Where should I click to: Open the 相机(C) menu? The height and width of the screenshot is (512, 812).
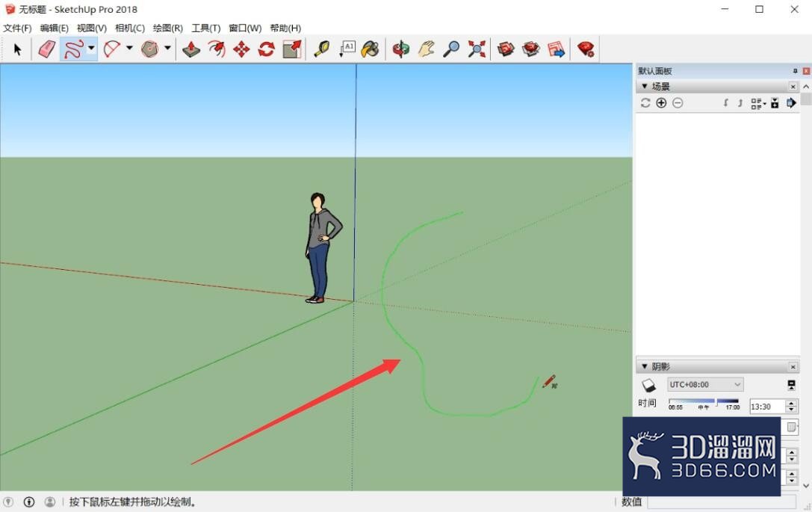[x=129, y=28]
